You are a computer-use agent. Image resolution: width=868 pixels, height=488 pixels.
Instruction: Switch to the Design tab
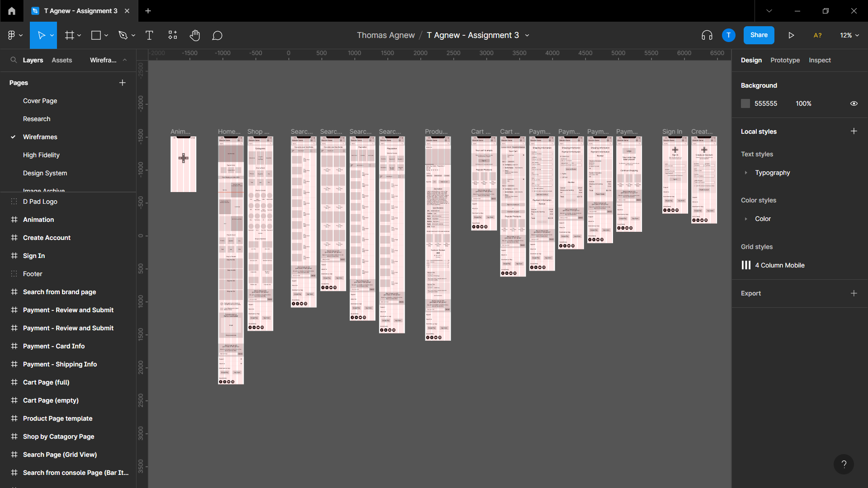[x=751, y=60]
